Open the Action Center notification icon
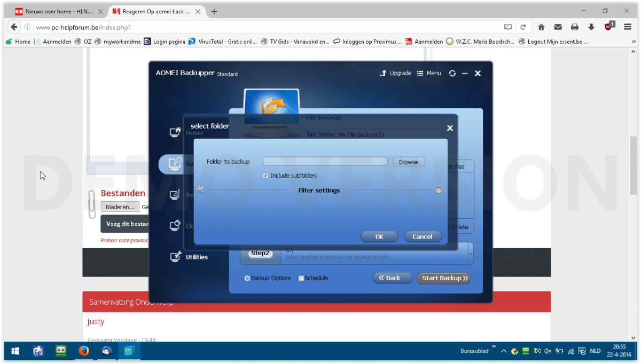This screenshot has height=364, width=641. point(581,351)
